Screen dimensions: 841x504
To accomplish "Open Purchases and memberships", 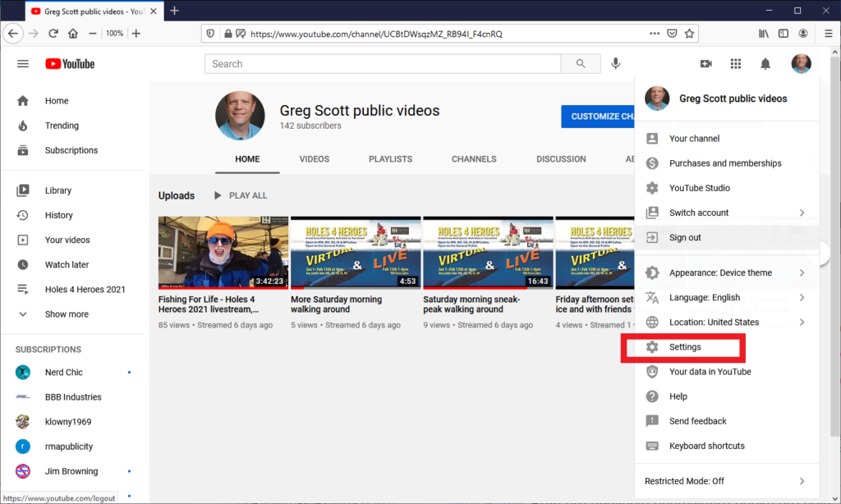I will tap(727, 163).
